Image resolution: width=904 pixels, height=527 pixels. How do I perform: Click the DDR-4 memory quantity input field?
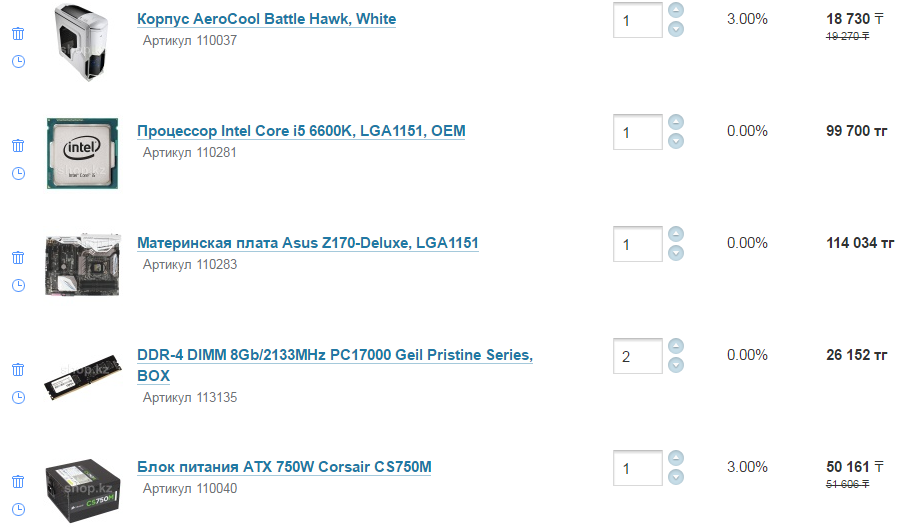[x=637, y=356]
